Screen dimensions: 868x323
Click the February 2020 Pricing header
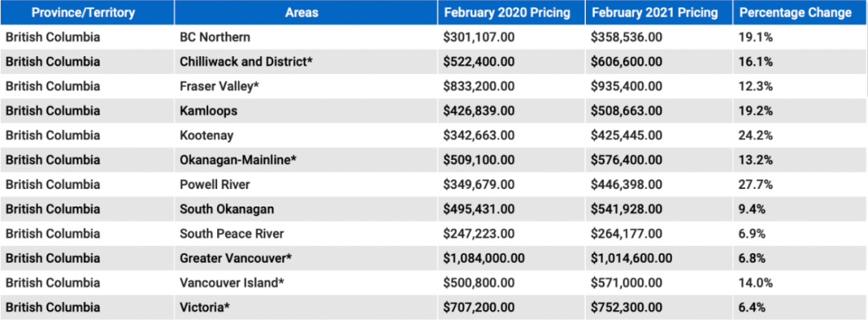pos(511,13)
